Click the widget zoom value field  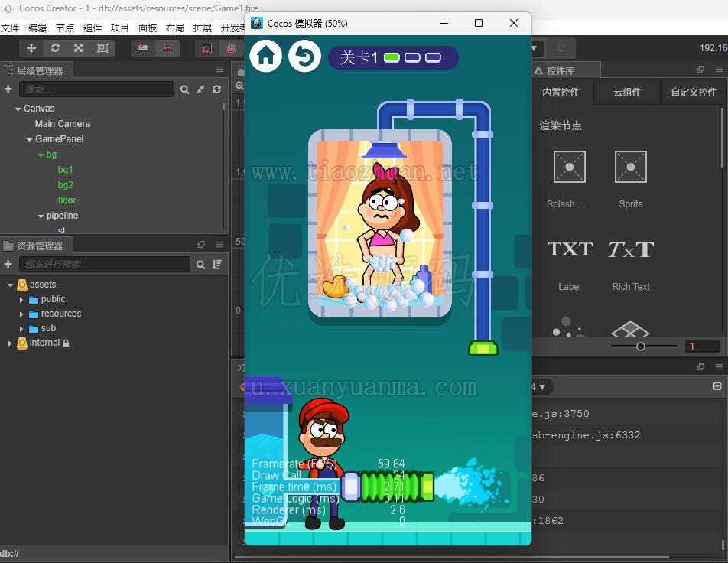[702, 347]
